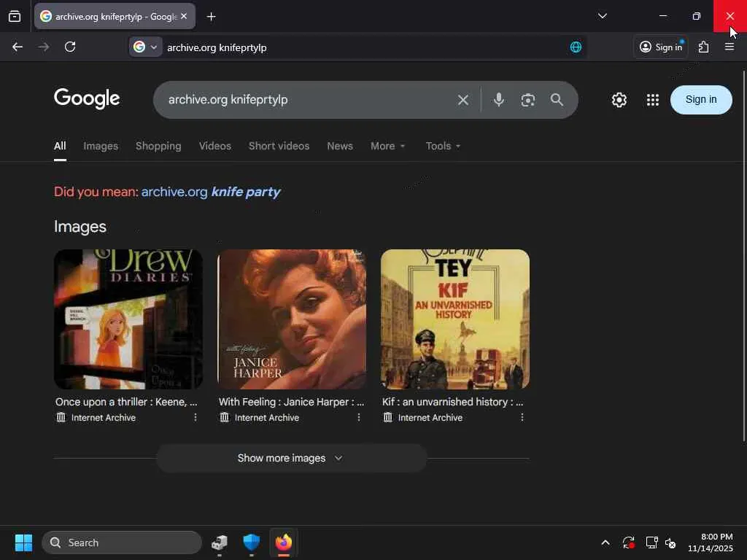Show hidden system tray icons

point(605,542)
